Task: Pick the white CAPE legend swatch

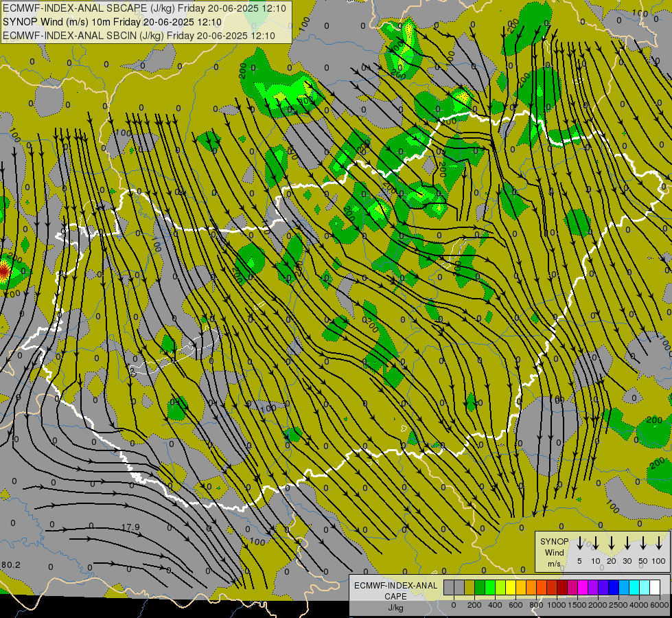Action: (655, 587)
